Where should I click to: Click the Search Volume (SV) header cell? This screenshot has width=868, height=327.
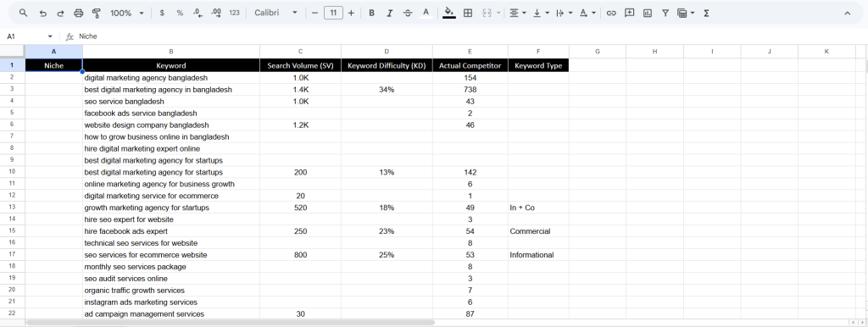coord(300,65)
